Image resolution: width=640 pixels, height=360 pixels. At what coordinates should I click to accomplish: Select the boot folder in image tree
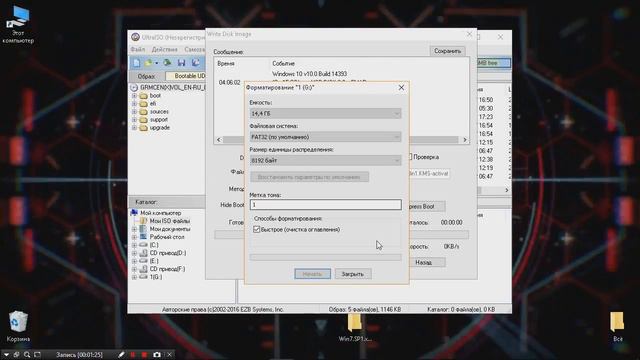(x=155, y=96)
